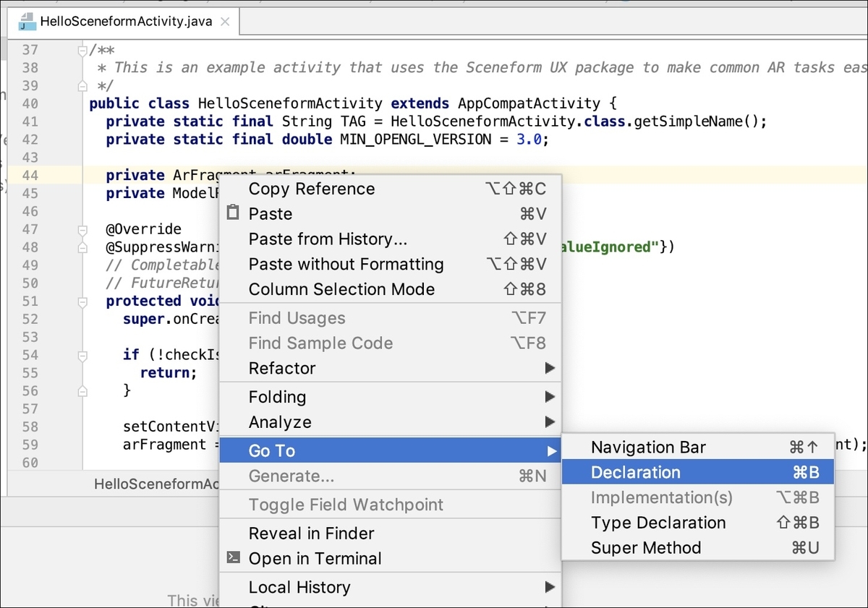Open Paste from History dialog
Image resolution: width=868 pixels, height=608 pixels.
pyautogui.click(x=327, y=239)
